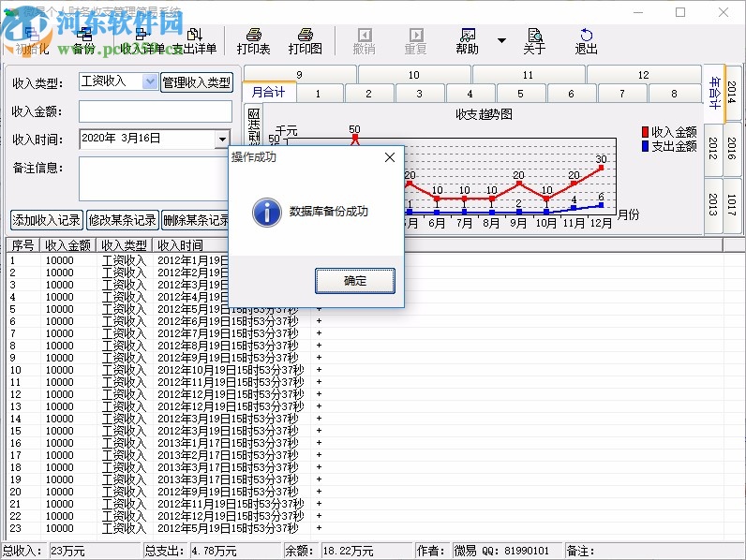Select the 2014 year tab
Image resolution: width=746 pixels, height=560 pixels.
(732, 93)
